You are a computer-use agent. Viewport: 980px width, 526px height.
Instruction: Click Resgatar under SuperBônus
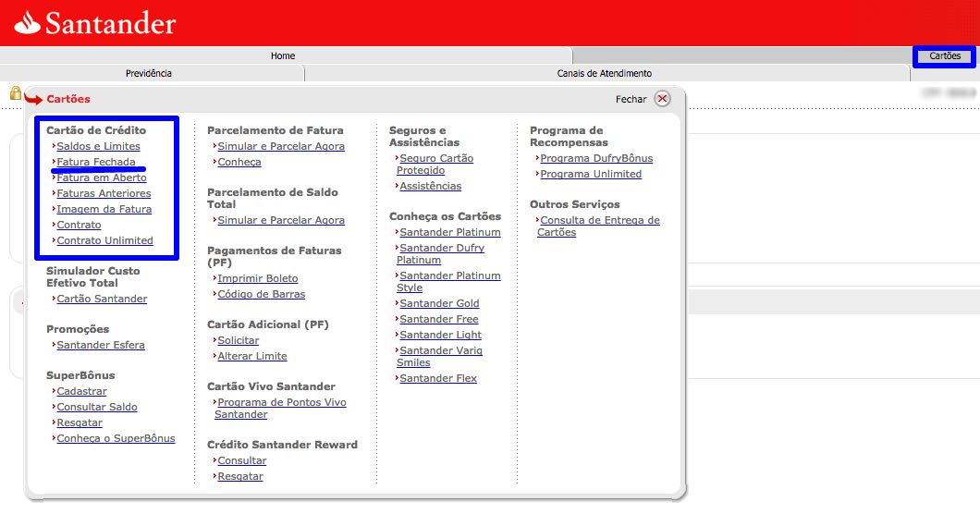pyautogui.click(x=80, y=422)
